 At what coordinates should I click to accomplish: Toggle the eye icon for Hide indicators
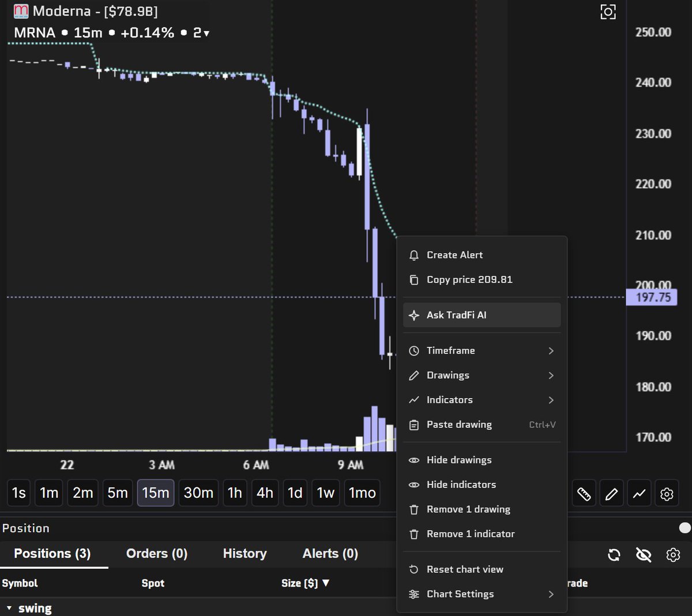(x=413, y=485)
